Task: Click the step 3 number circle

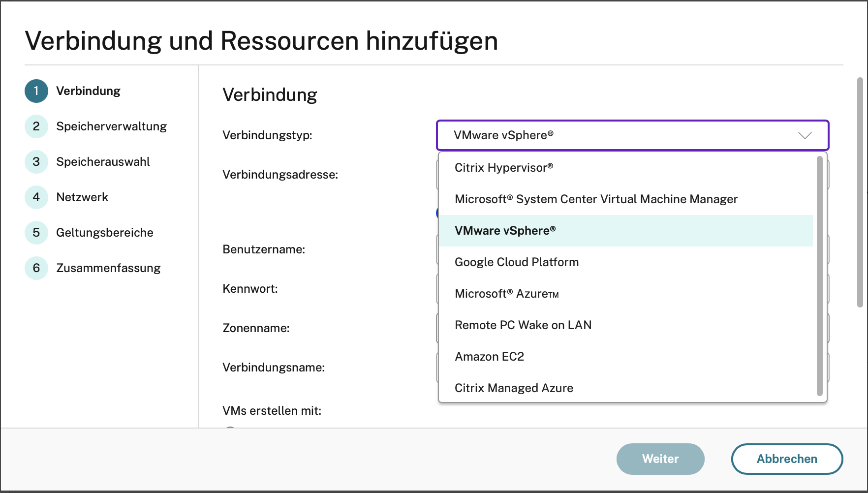Action: pos(36,162)
